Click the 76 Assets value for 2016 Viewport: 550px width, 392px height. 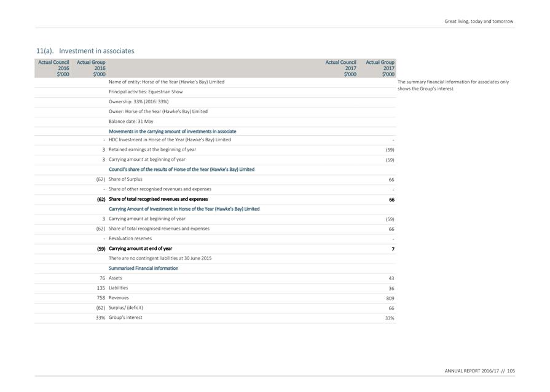point(102,278)
